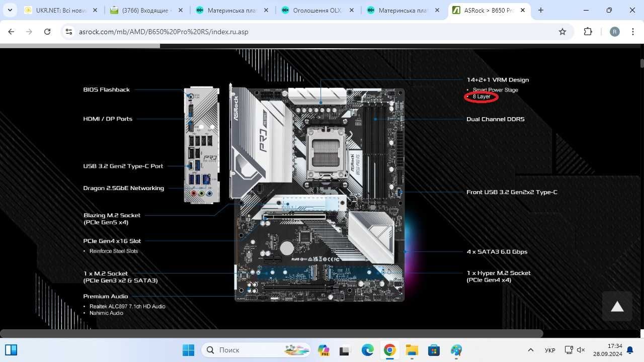This screenshot has width=644, height=362.
Task: Click the HDMI / DP Ports label
Action: coord(108,119)
